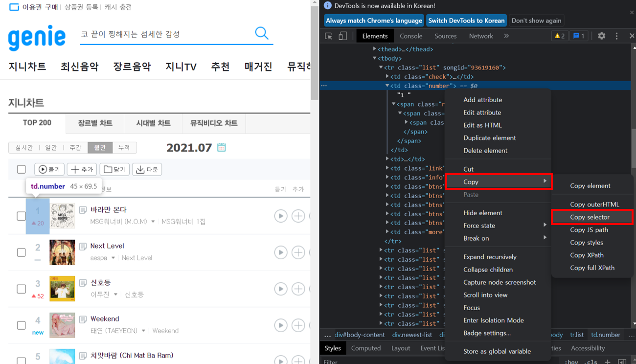Open the DevTools three-dot menu
This screenshot has height=364, width=636.
616,36
